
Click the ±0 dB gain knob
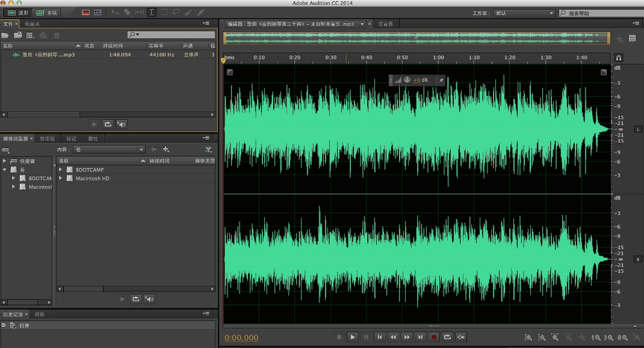coord(407,80)
